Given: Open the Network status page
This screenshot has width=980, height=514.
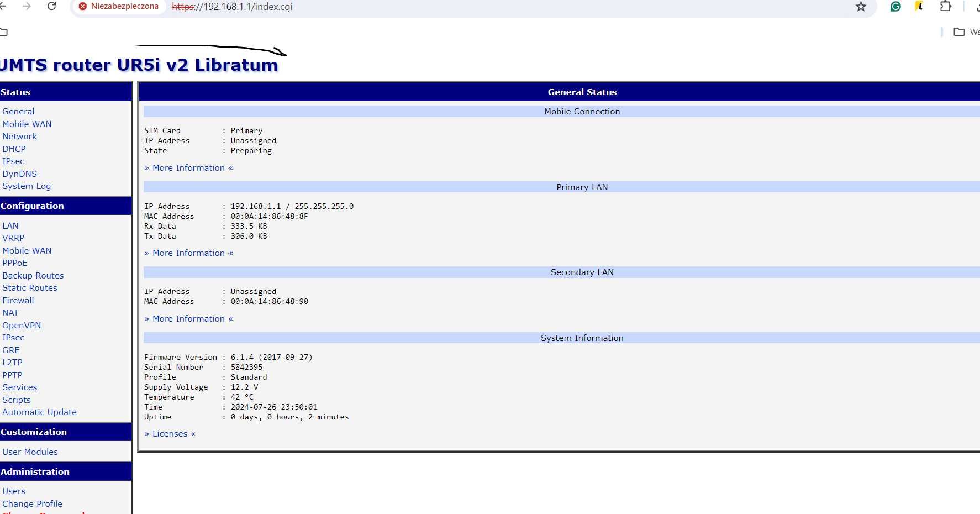Looking at the screenshot, I should pyautogui.click(x=19, y=137).
